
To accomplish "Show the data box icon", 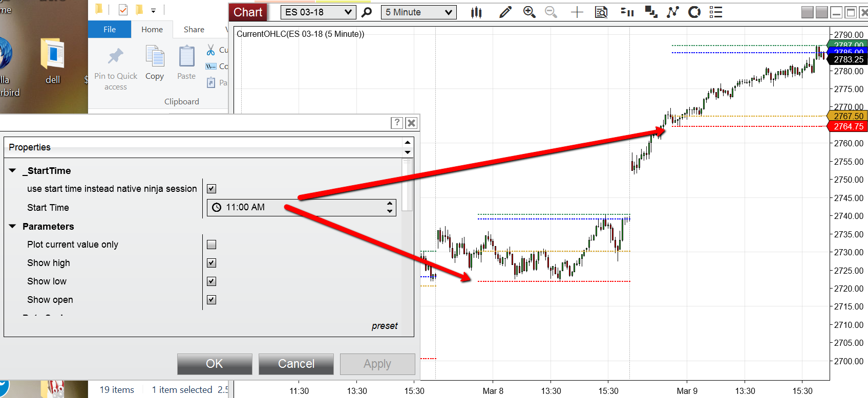I will [x=601, y=12].
